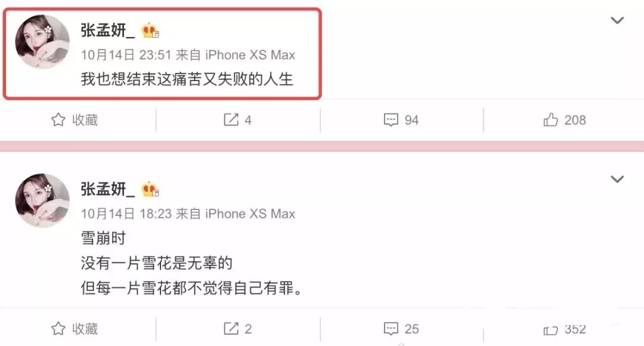Click the iPhone XS Max source on first post
The width and height of the screenshot is (644, 346).
pos(250,55)
